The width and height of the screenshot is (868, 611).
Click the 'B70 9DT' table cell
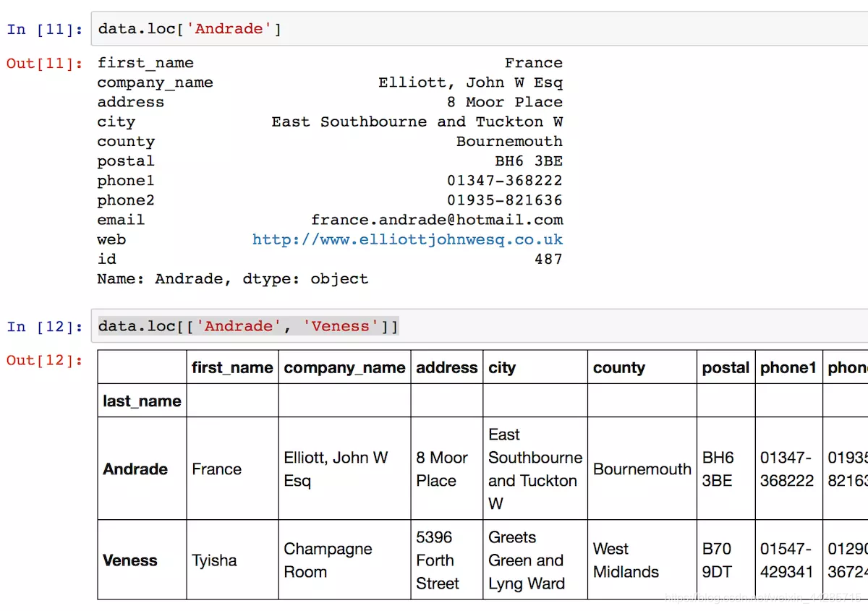pyautogui.click(x=726, y=560)
